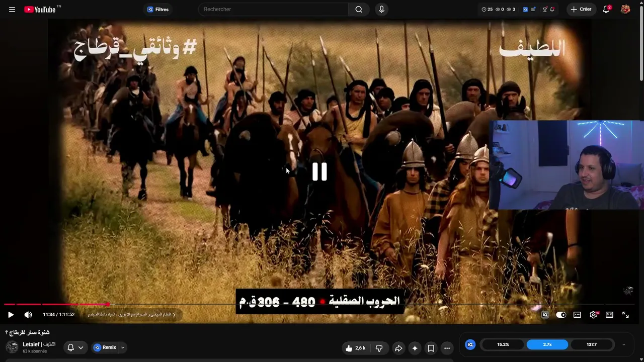Open the YouTube guide hamburger menu

click(12, 10)
